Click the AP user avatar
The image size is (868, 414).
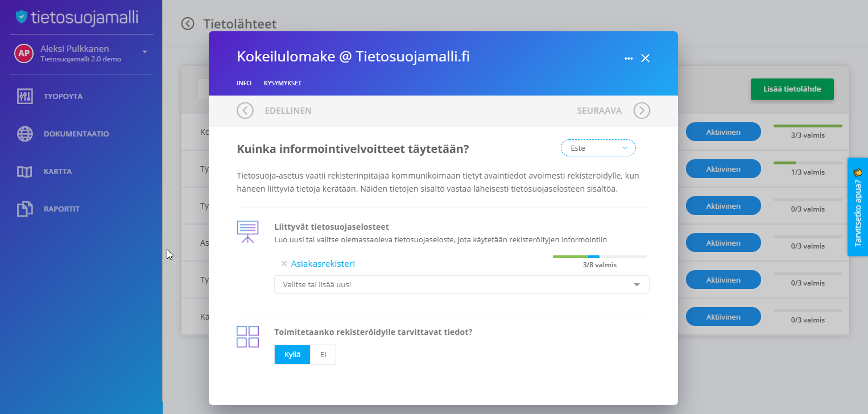[23, 53]
